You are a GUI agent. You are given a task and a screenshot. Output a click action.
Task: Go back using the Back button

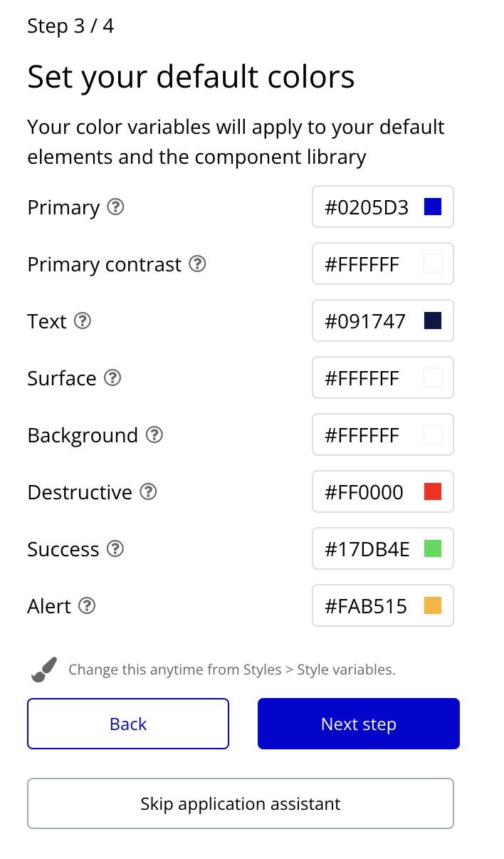128,724
